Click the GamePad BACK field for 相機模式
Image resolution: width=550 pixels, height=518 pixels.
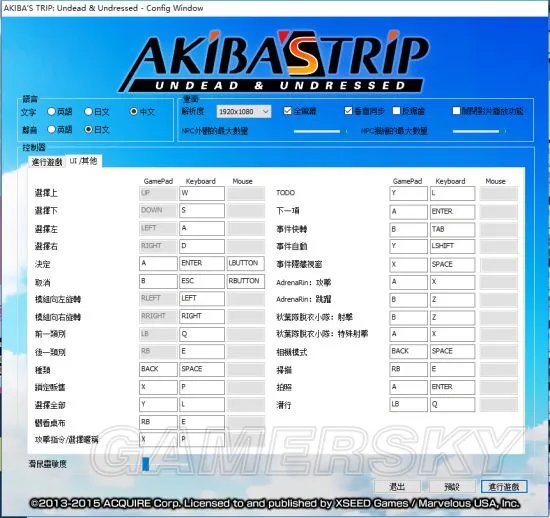click(408, 351)
